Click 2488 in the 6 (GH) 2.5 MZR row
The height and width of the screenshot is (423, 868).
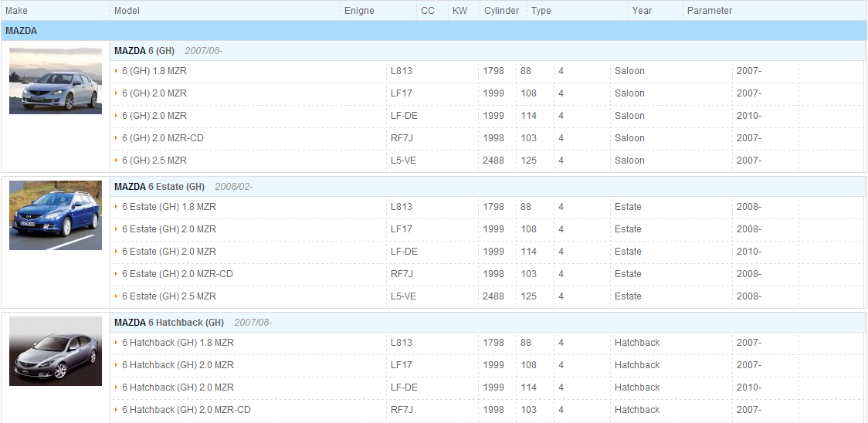pos(493,161)
